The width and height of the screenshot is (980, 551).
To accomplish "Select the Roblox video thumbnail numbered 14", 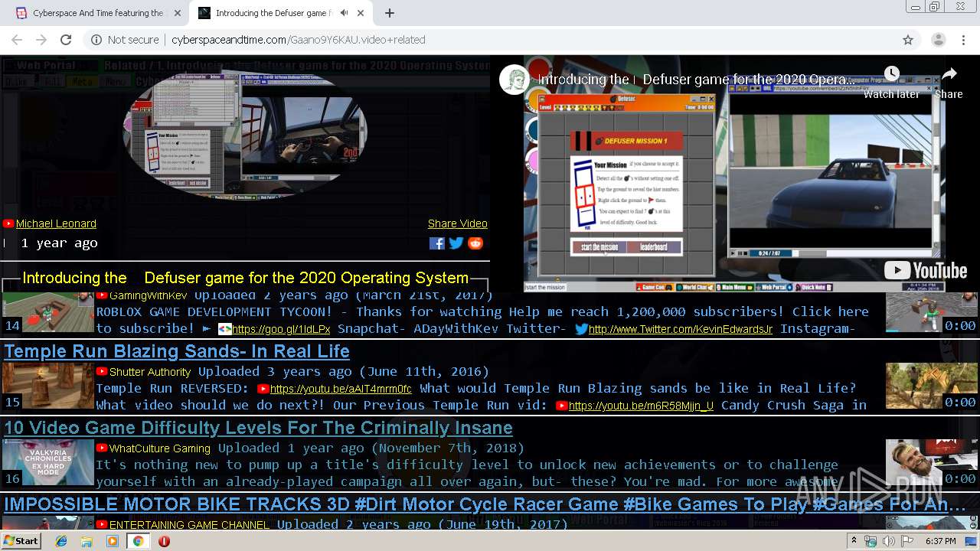I will (x=48, y=312).
